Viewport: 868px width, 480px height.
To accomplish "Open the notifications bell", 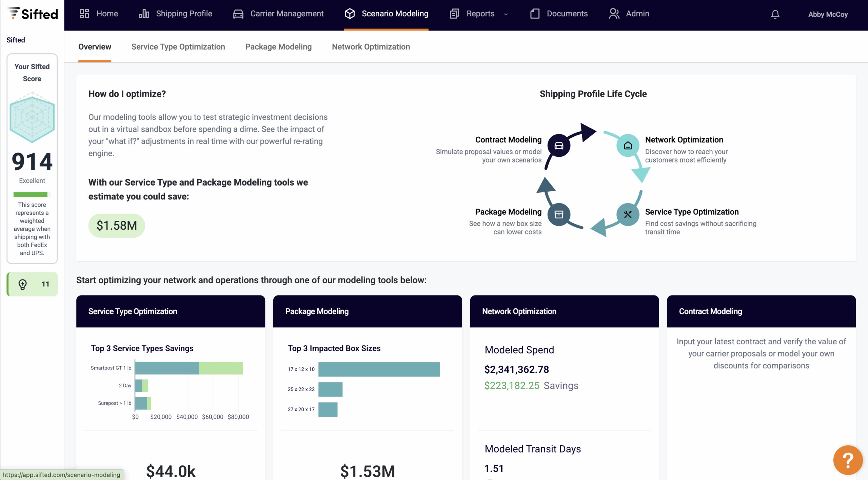I will pos(775,14).
